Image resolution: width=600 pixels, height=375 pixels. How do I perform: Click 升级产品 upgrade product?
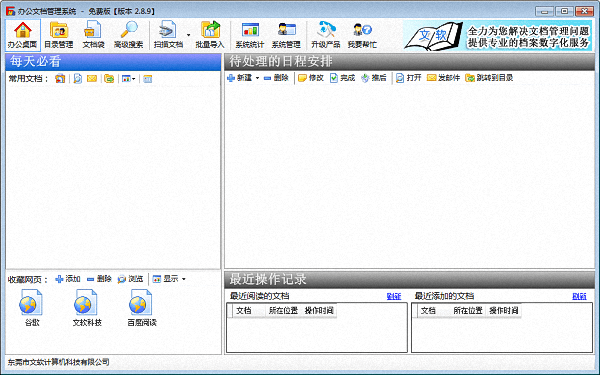click(326, 35)
